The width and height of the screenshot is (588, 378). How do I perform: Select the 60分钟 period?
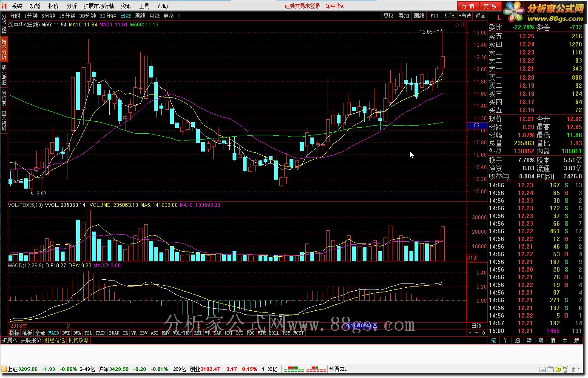108,16
